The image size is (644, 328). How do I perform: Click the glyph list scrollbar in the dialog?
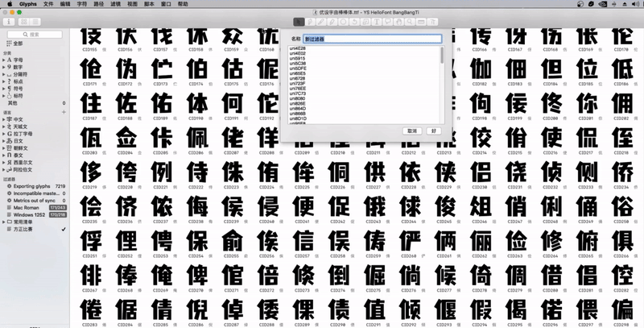pyautogui.click(x=441, y=81)
